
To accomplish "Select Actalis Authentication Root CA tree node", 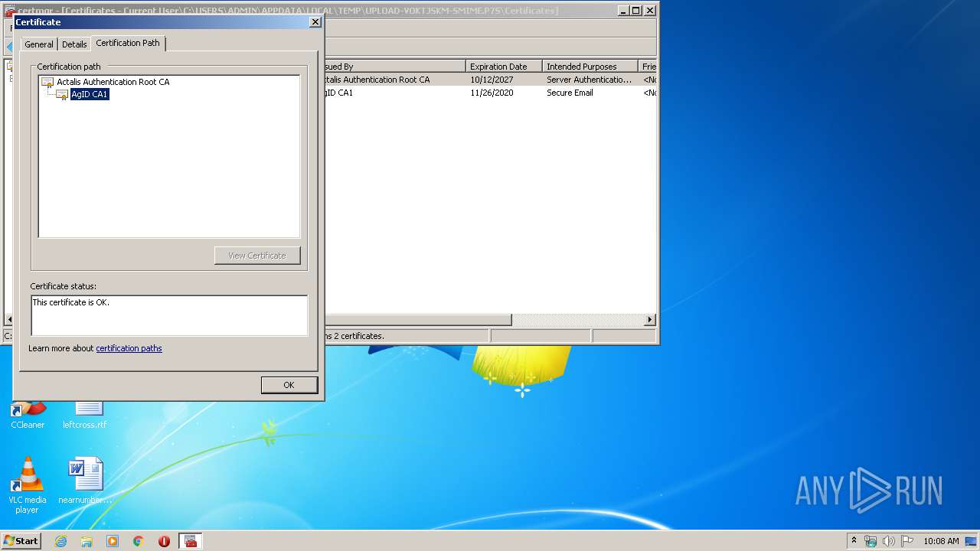I will [x=113, y=82].
